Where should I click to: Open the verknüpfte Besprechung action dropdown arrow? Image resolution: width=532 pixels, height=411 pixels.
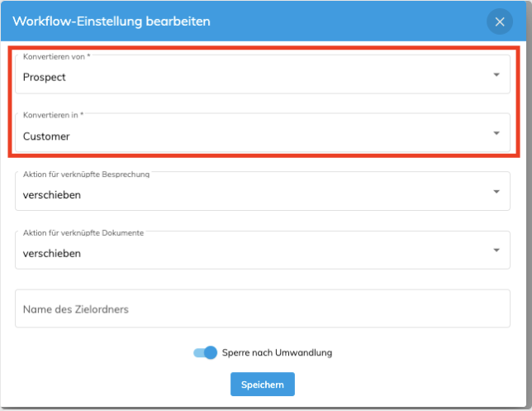[496, 192]
